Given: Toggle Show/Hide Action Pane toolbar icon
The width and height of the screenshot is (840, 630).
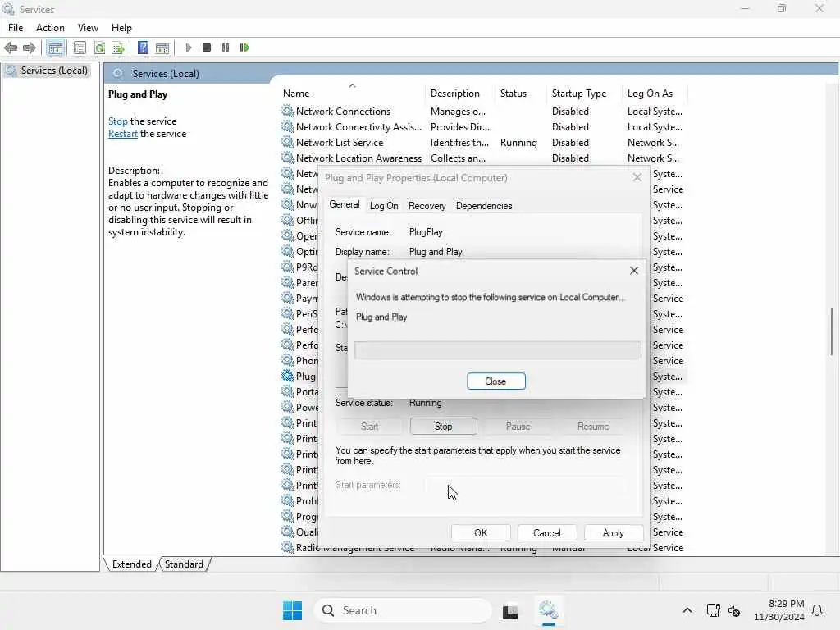Looking at the screenshot, I should (162, 48).
